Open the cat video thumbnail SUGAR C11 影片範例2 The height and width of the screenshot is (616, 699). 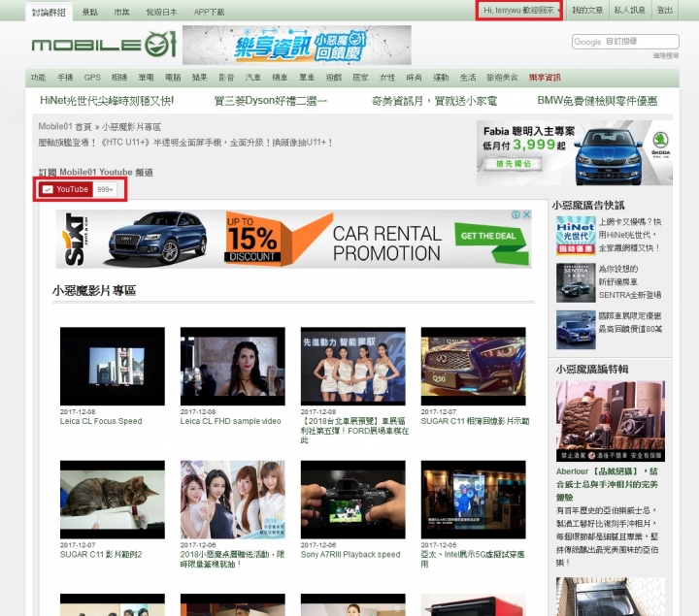click(x=113, y=500)
